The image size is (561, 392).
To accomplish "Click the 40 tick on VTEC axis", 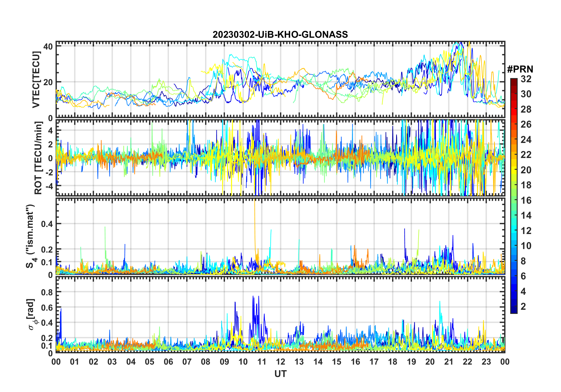I will [x=48, y=47].
